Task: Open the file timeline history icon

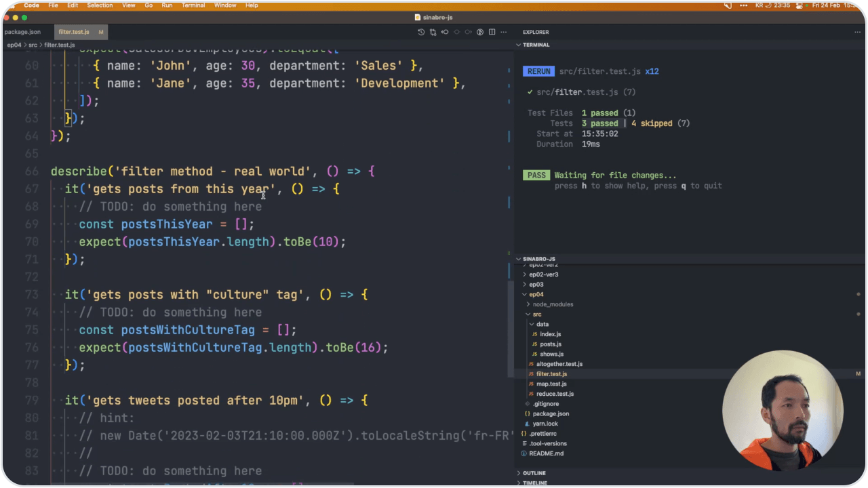Action: click(x=420, y=32)
